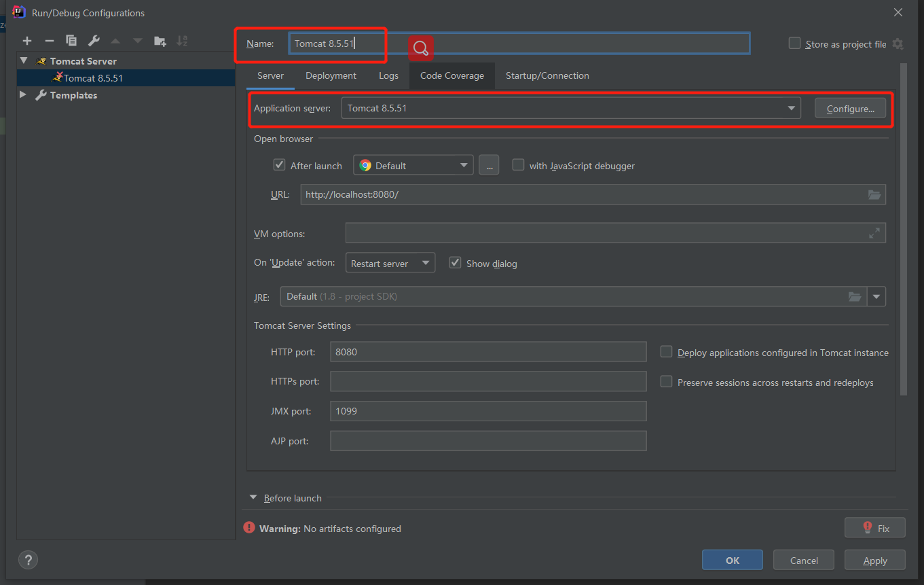Open gear settings beside Store as project file
Viewport: 924px width, 585px height.
pos(898,43)
